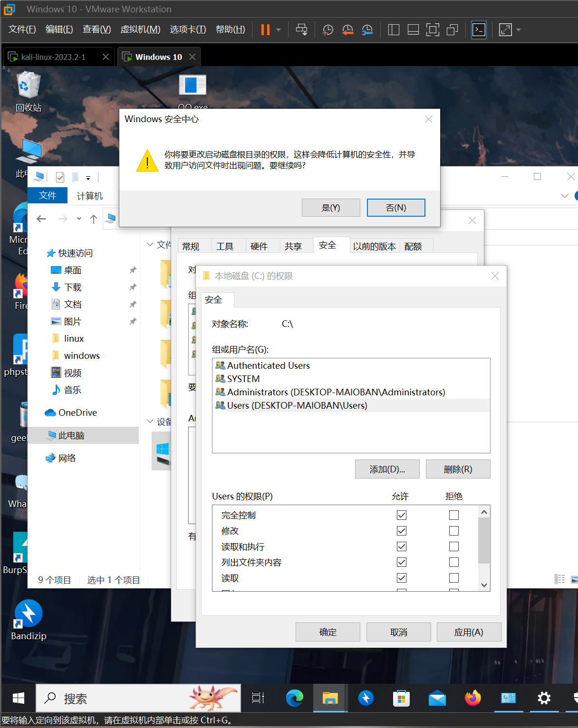The width and height of the screenshot is (578, 728).
Task: Click the revert to snapshot icon
Action: (348, 30)
